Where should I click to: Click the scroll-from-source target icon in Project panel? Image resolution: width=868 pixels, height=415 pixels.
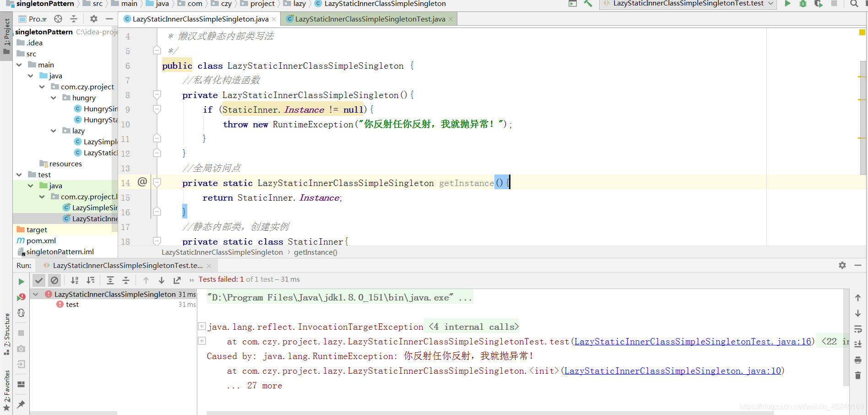point(58,19)
